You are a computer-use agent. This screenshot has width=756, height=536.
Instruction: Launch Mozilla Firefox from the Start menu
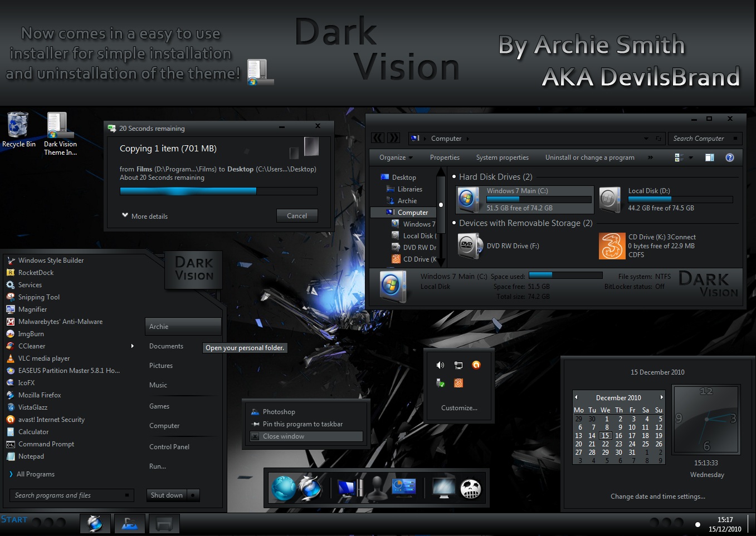pyautogui.click(x=40, y=395)
